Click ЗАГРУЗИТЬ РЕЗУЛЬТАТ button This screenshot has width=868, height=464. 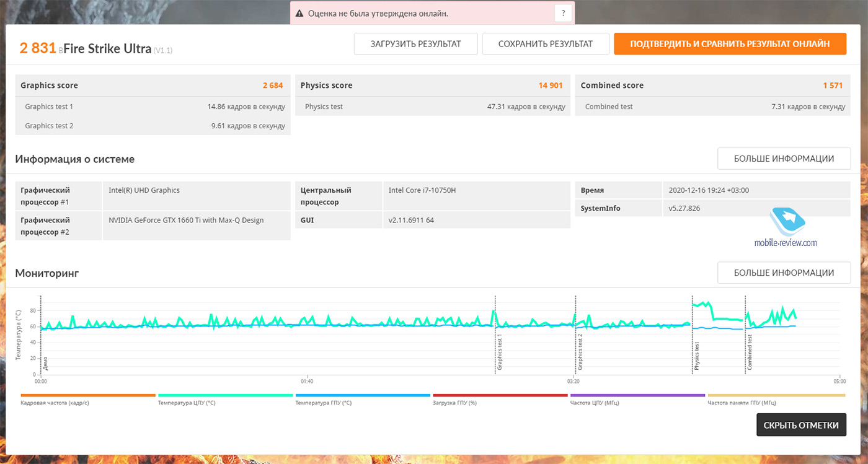pyautogui.click(x=416, y=44)
